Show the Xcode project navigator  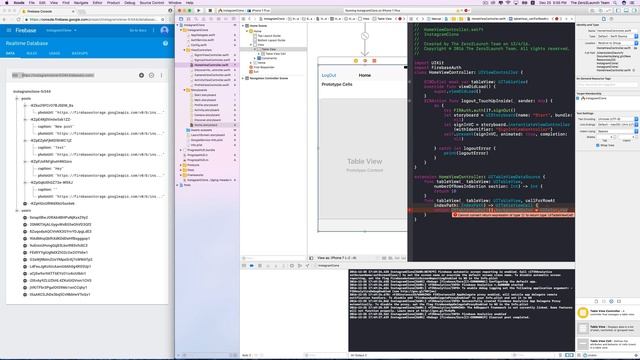coord(181,19)
